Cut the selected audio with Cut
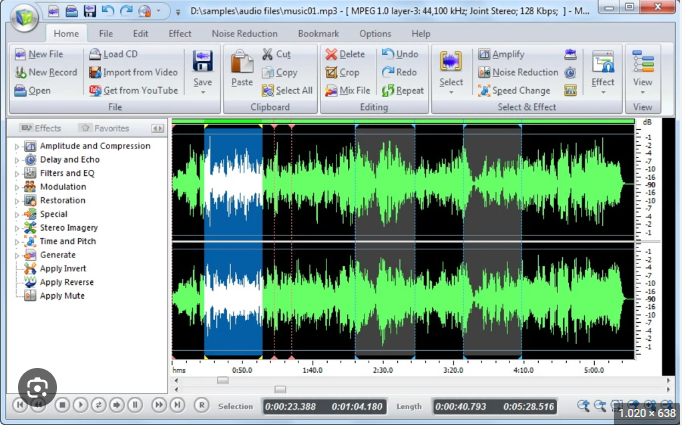682x426 pixels. (276, 54)
